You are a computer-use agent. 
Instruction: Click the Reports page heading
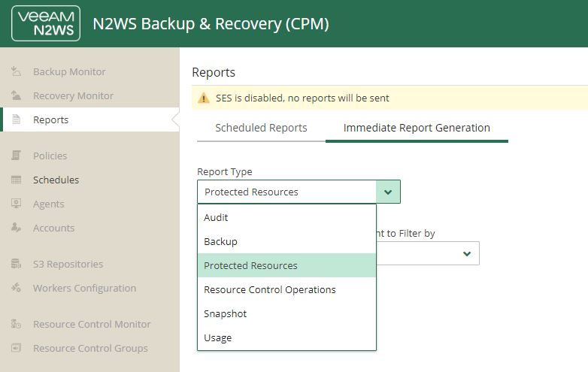tap(214, 72)
